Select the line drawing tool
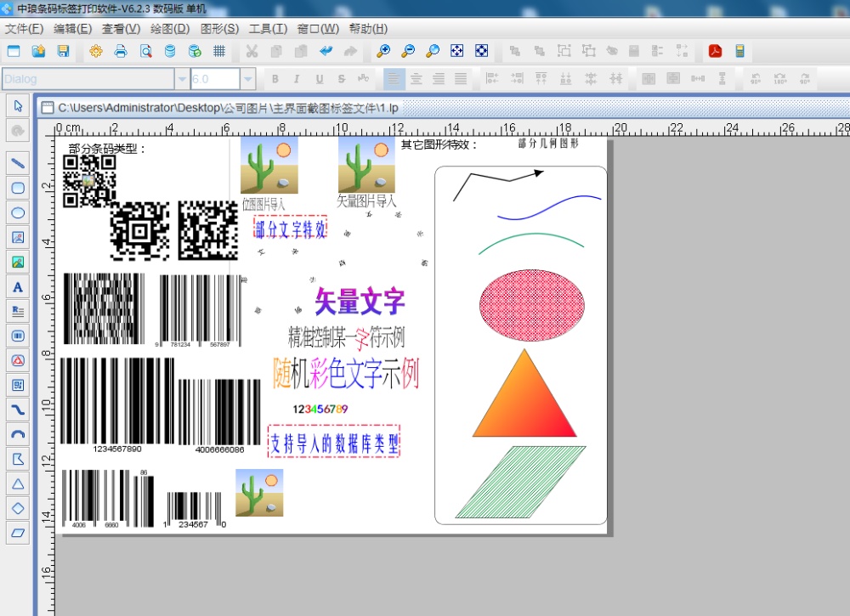 click(x=18, y=163)
